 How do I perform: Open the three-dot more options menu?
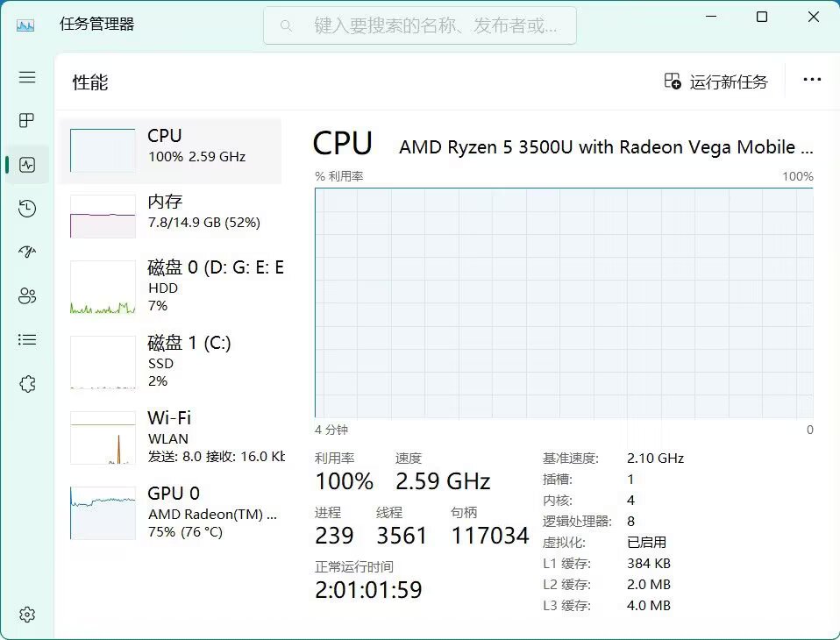812,81
